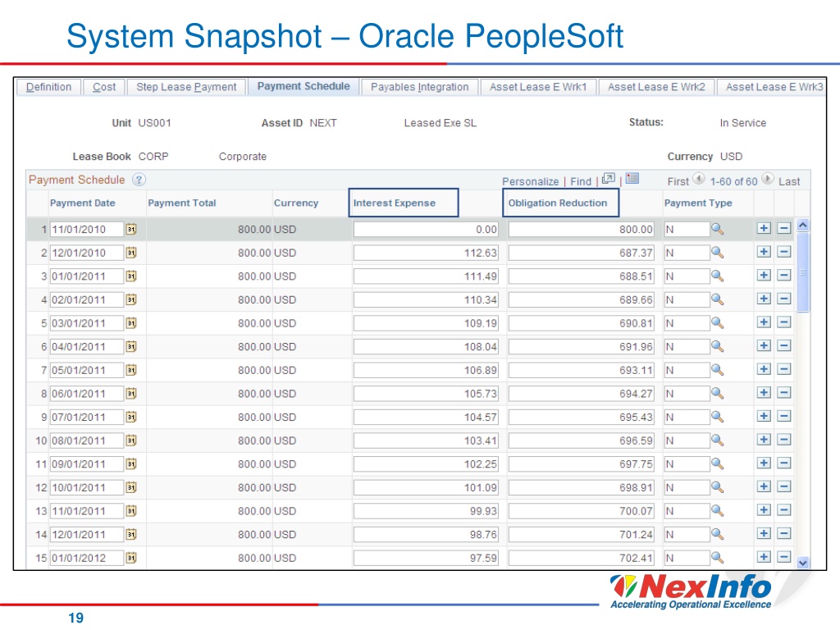Open calendar picker for 12/01/2010 payment date
Image resolution: width=840 pixels, height=630 pixels.
pos(131,253)
